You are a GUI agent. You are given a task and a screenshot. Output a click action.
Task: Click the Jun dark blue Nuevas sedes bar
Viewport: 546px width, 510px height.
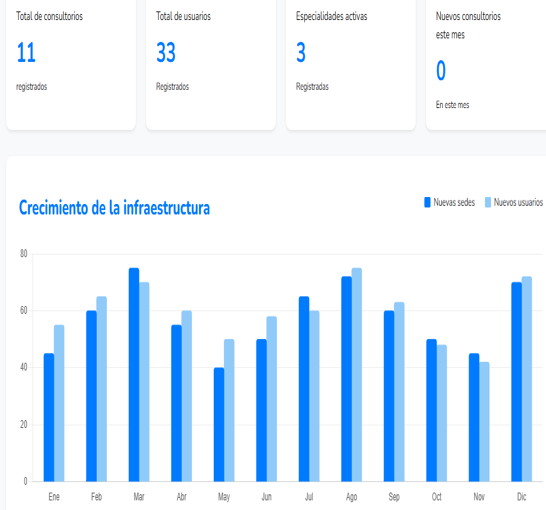click(262, 410)
